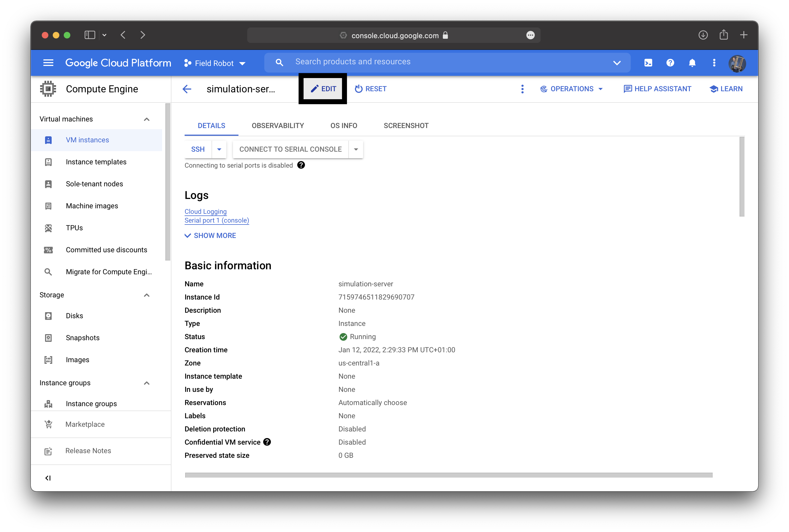Open the user account avatar
The image size is (789, 532).
coord(737,63)
